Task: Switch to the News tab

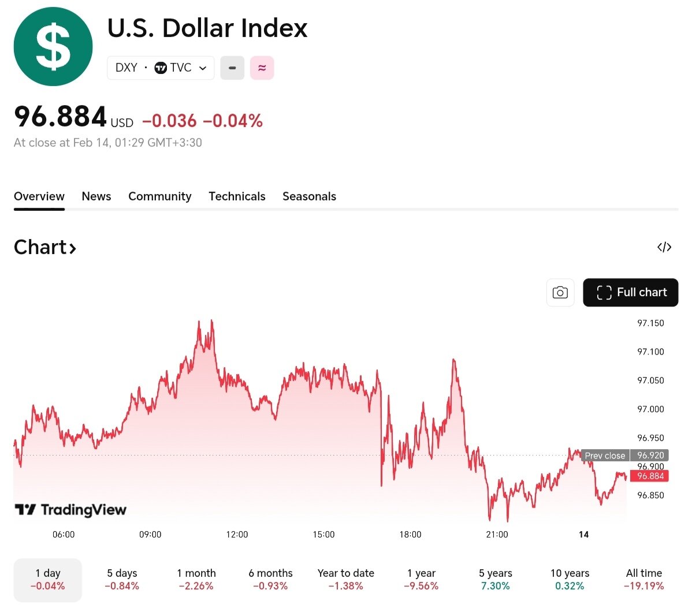Action: point(96,196)
